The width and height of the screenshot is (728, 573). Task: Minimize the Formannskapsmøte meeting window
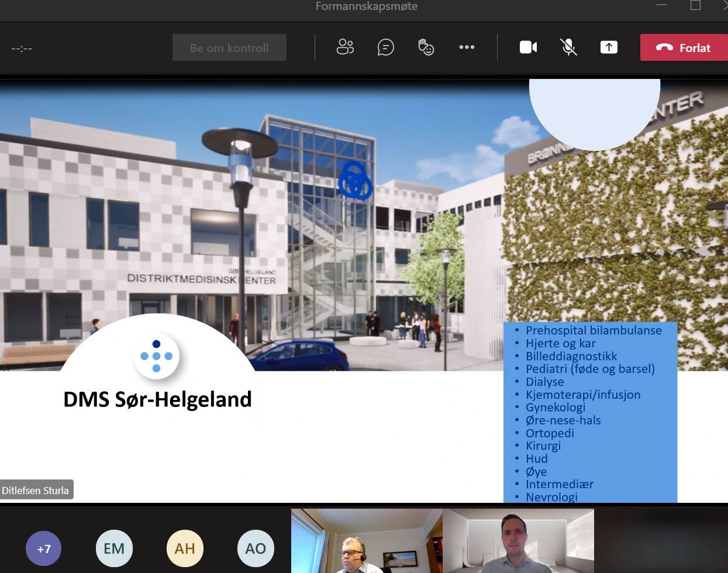tap(661, 6)
